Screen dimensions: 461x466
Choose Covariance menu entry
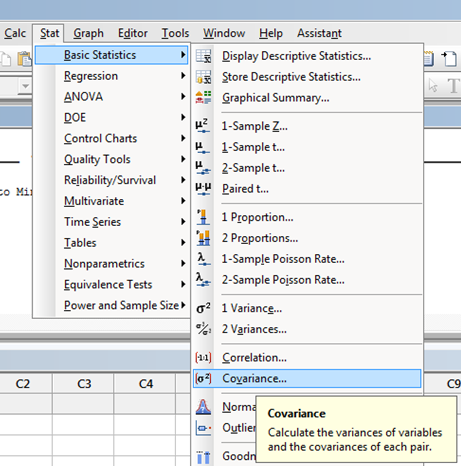(x=307, y=378)
